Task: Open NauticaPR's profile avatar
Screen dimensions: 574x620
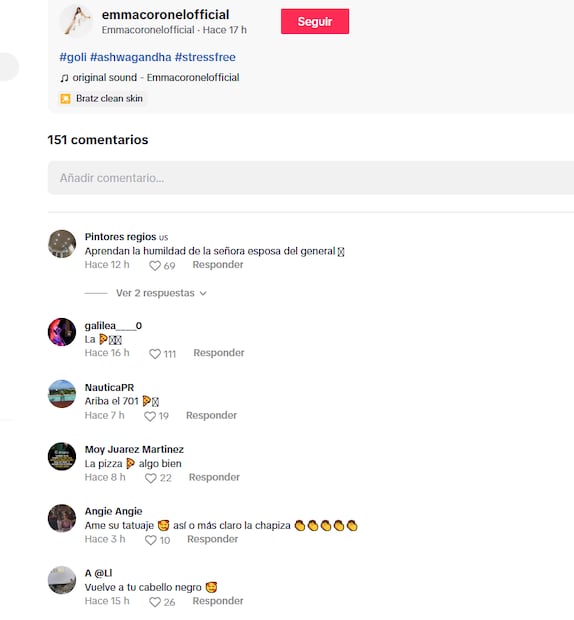Action: coord(62,394)
